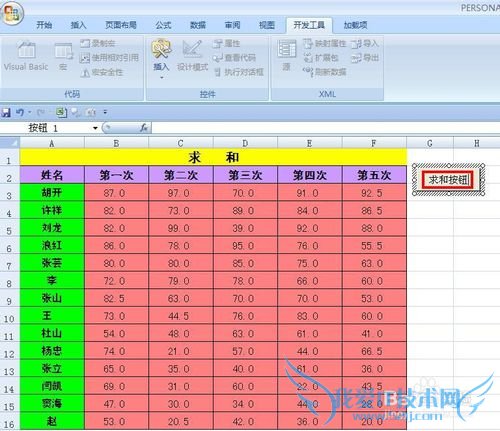
Task: Switch to the 审阅 (Review) tab
Action: 232,25
